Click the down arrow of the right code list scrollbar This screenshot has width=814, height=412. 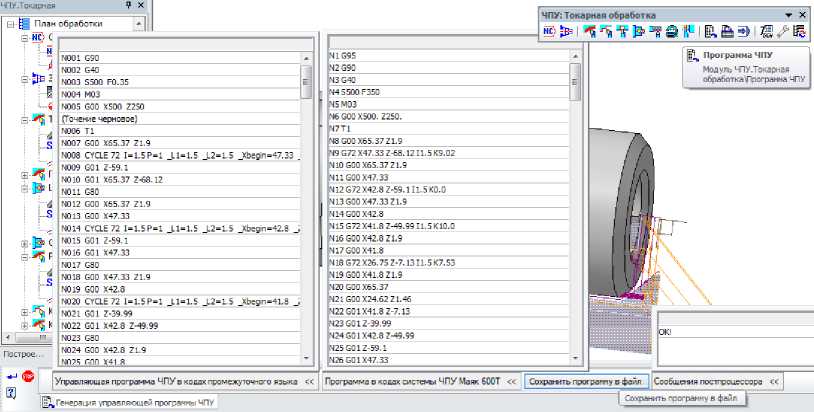[575, 359]
